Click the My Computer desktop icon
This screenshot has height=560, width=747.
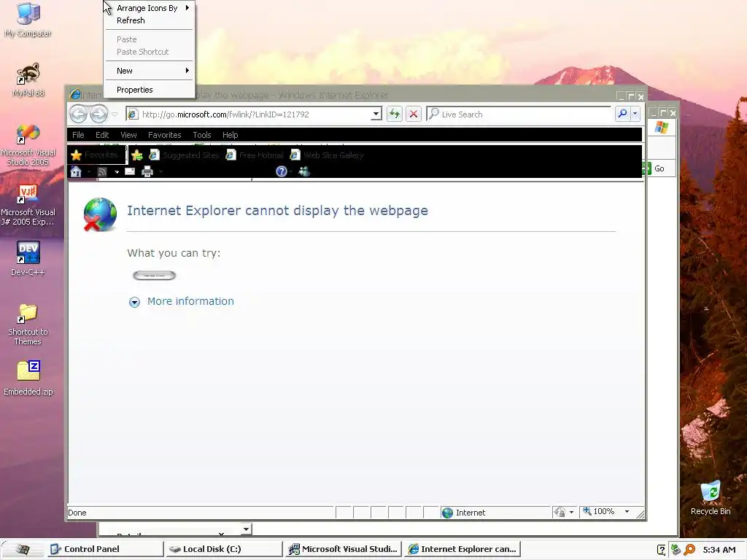coord(28,20)
